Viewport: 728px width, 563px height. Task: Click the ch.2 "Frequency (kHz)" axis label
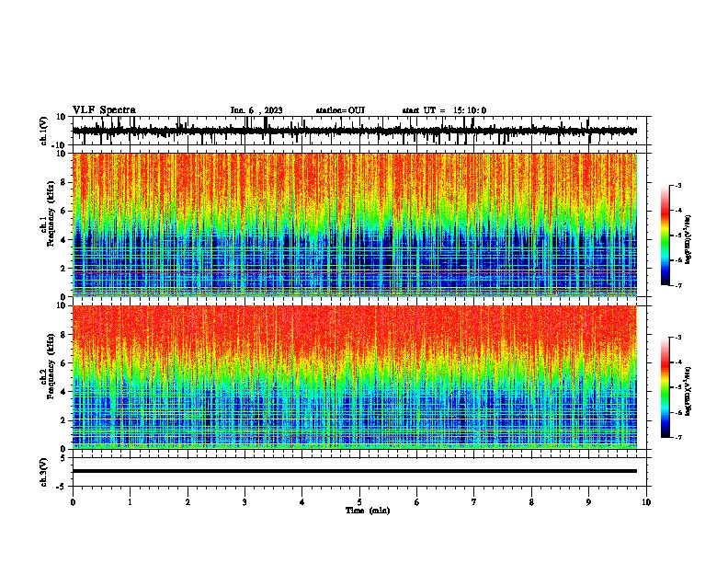pos(51,366)
